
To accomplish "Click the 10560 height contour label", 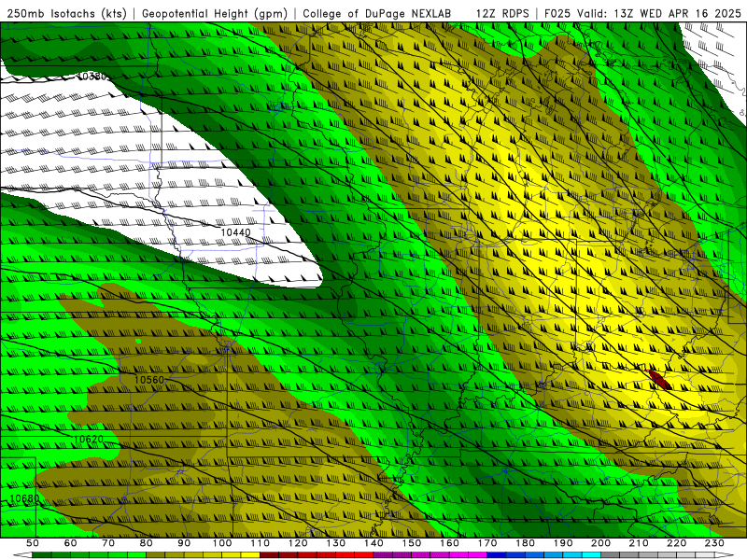I will point(149,380).
